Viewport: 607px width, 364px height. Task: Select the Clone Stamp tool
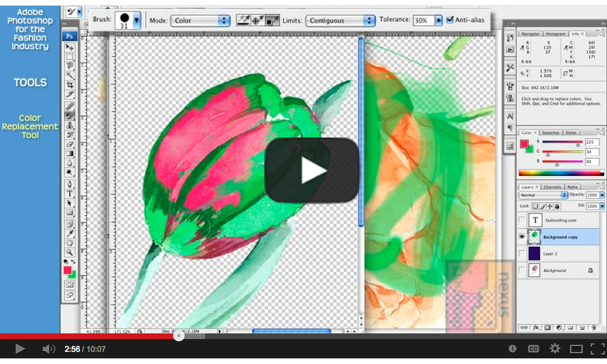tap(70, 125)
